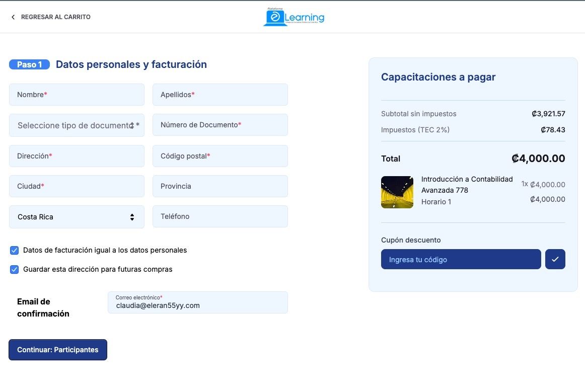Uncheck billing data same as personal data
The height and width of the screenshot is (392, 585).
15,250
